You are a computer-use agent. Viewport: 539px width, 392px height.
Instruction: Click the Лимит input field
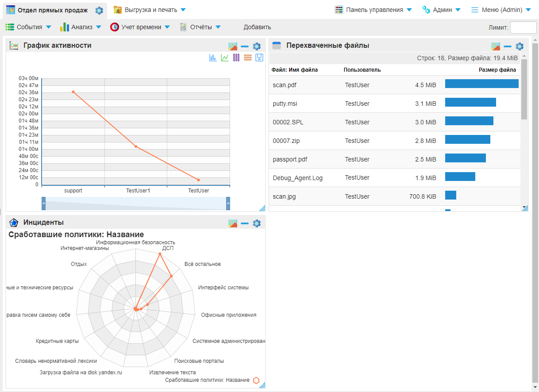point(523,27)
